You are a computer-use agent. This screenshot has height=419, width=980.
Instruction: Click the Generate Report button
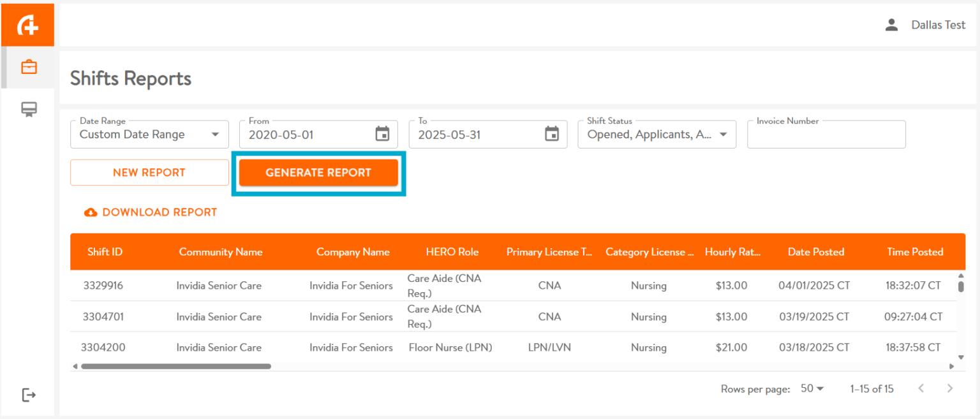(x=318, y=173)
